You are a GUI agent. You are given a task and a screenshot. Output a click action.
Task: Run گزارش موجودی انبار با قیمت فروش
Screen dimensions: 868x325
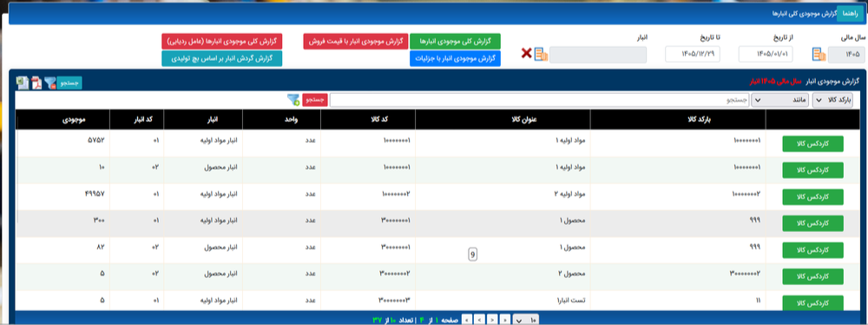tap(355, 42)
